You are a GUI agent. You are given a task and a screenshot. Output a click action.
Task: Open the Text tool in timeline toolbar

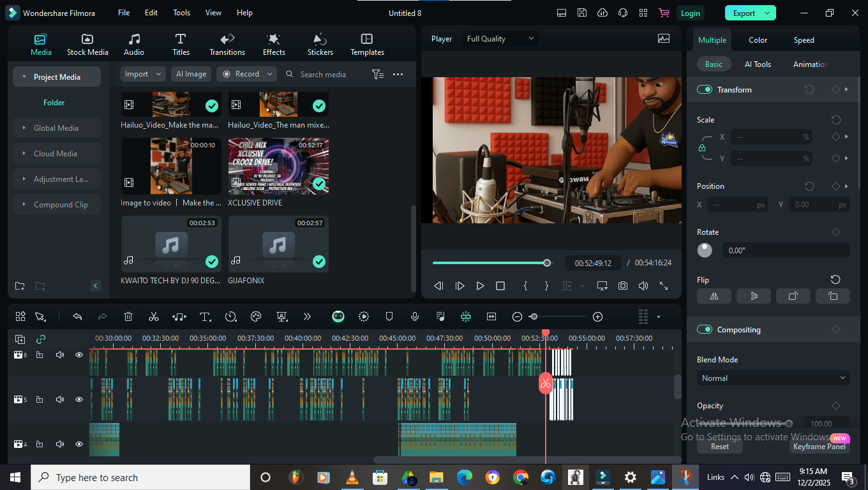205,316
